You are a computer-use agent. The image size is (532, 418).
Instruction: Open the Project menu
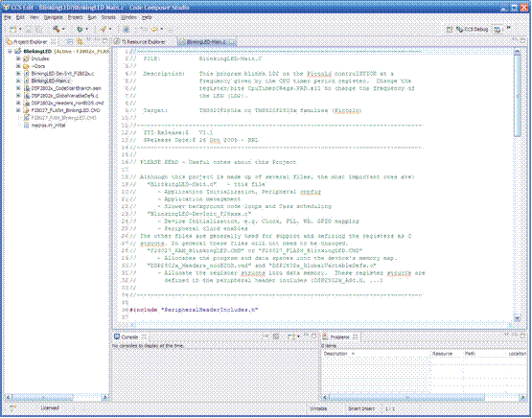tap(75, 17)
